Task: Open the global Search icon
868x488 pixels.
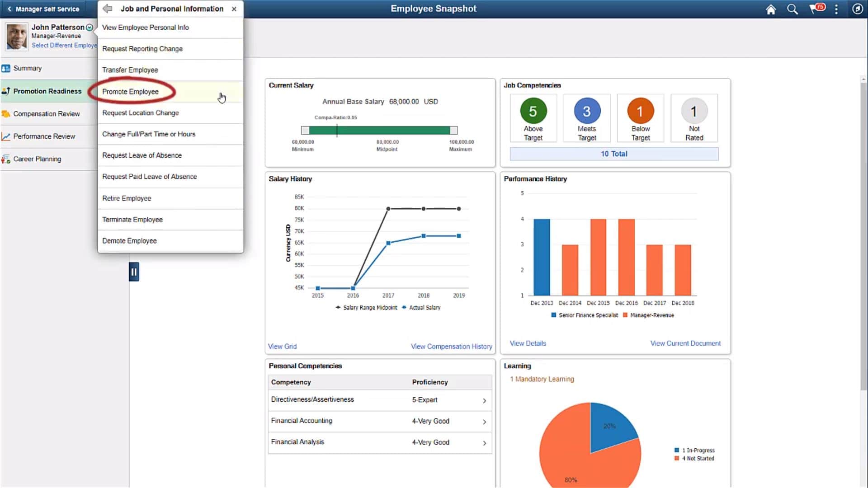Action: [x=793, y=9]
